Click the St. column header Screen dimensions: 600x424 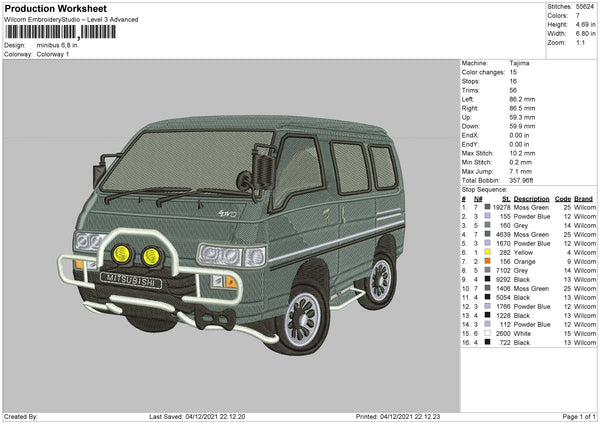coord(507,198)
